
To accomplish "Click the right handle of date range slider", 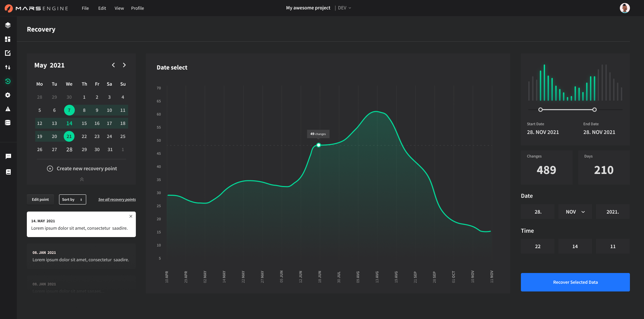I will coord(594,110).
